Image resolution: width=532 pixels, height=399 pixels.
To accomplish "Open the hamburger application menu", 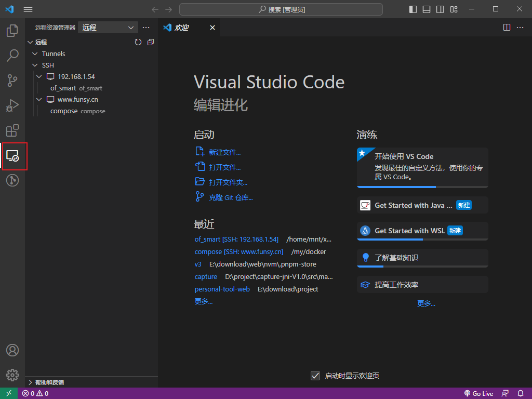I will click(x=28, y=9).
